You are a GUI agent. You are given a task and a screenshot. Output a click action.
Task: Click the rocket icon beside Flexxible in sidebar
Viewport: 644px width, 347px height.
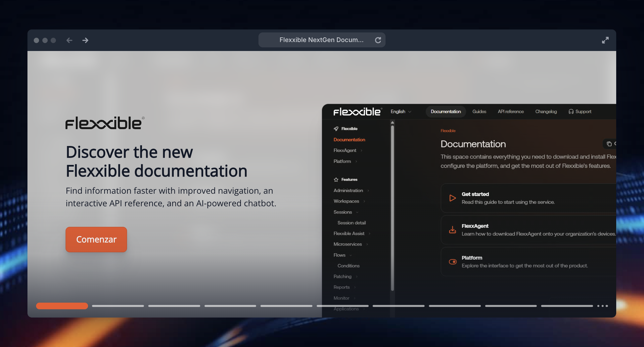[x=336, y=128]
